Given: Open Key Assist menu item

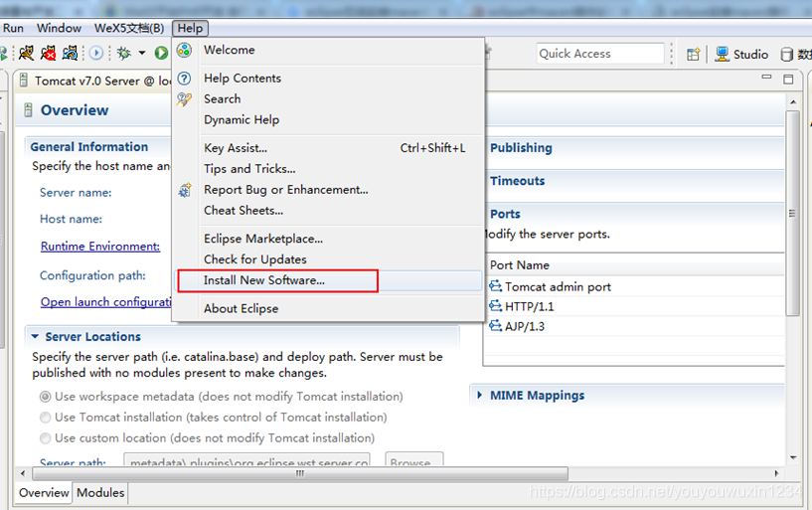Looking at the screenshot, I should tap(236, 148).
